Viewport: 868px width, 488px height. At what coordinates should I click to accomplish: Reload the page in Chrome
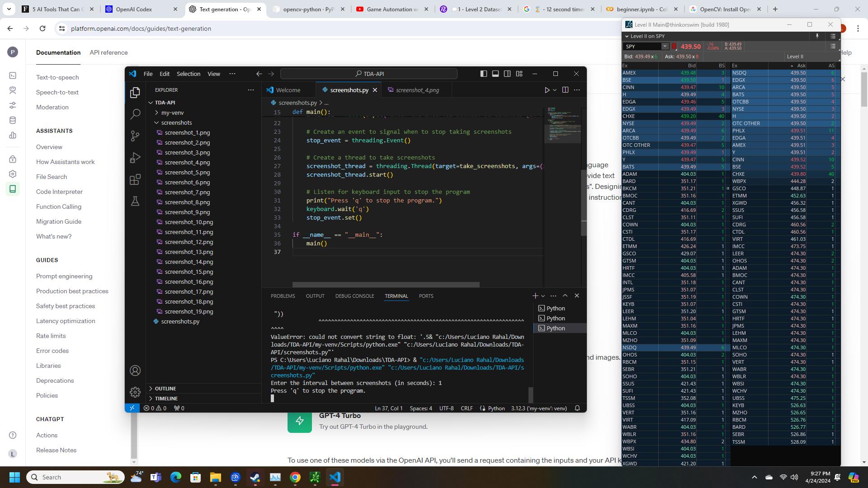[42, 28]
